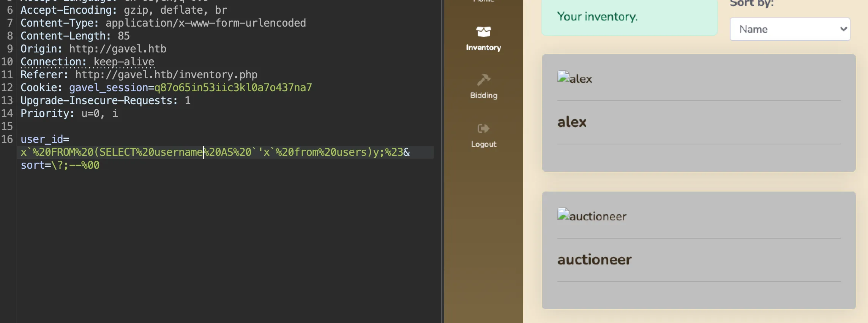Click the Content-Type header line
This screenshot has width=868, height=323.
(x=163, y=23)
